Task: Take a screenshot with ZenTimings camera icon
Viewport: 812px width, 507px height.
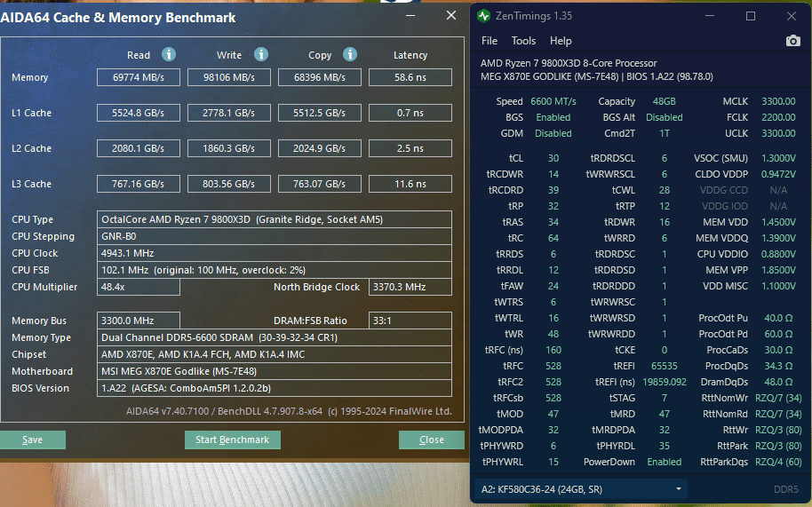Action: tap(792, 41)
